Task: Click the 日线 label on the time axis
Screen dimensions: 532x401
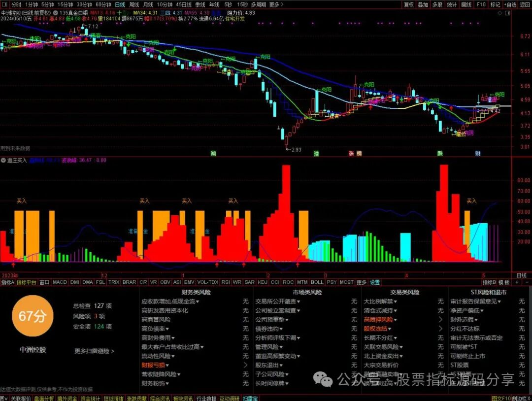Action: [x=521, y=275]
